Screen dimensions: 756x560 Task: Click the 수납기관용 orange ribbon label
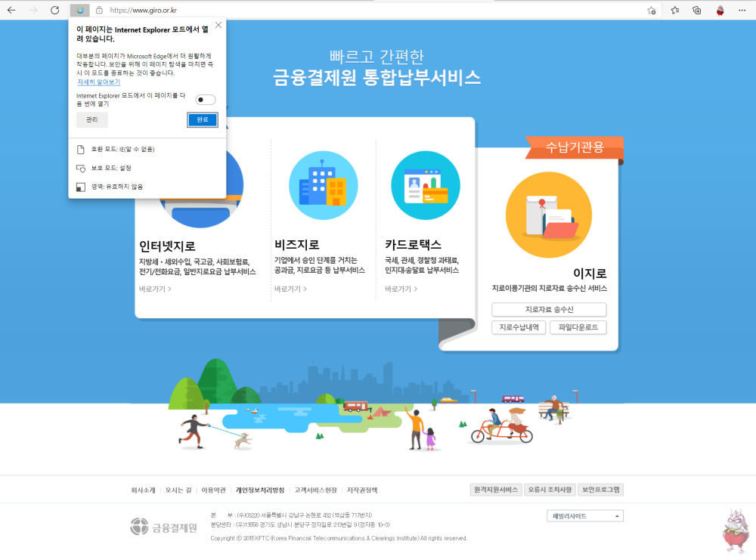click(575, 147)
